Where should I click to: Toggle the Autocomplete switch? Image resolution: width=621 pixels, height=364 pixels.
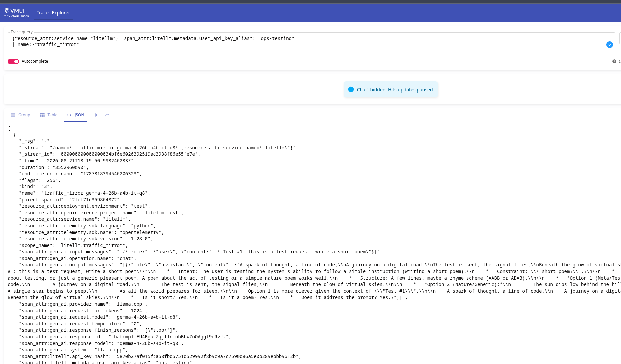click(x=13, y=61)
